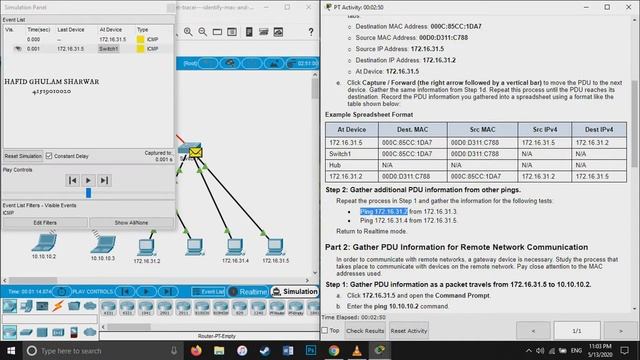This screenshot has height=360, width=640.
Task: Open the cloud viewport toolbar icon
Action: pyautogui.click(x=278, y=32)
